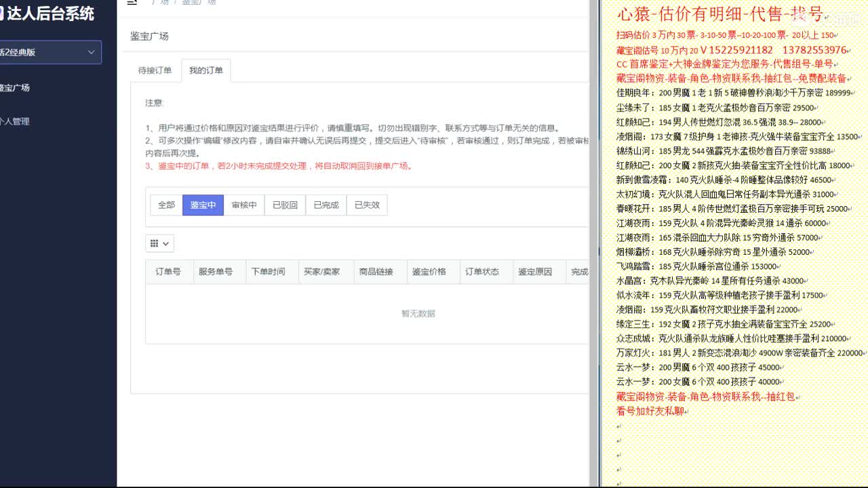Expand the 经典版 version selector dropdown
Viewport: 868px width, 488px height.
click(x=50, y=52)
